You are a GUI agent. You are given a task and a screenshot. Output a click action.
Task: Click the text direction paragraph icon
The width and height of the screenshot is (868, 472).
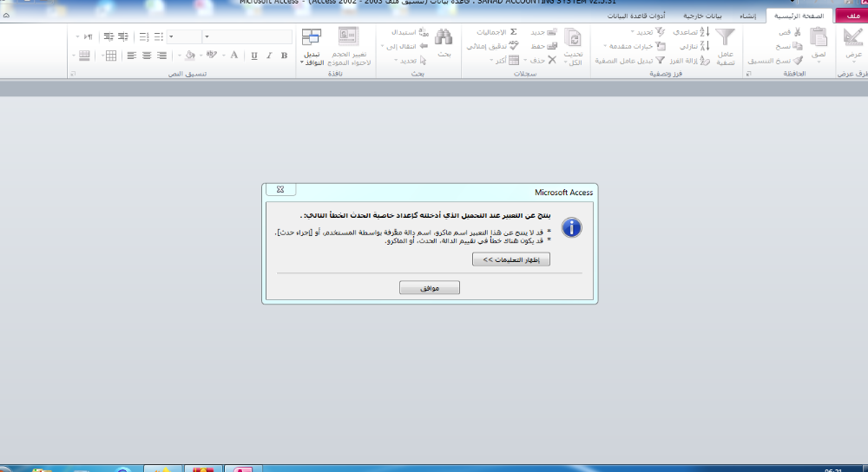[x=88, y=37]
